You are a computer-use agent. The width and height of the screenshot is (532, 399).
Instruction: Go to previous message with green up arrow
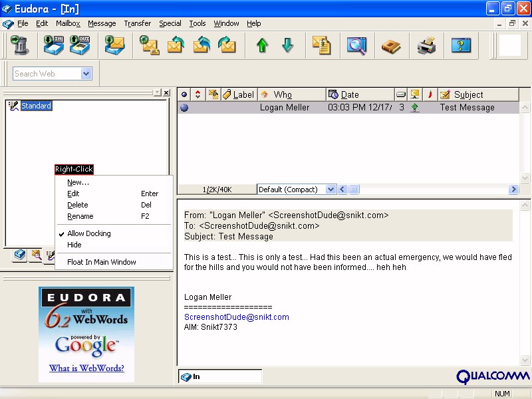(262, 45)
